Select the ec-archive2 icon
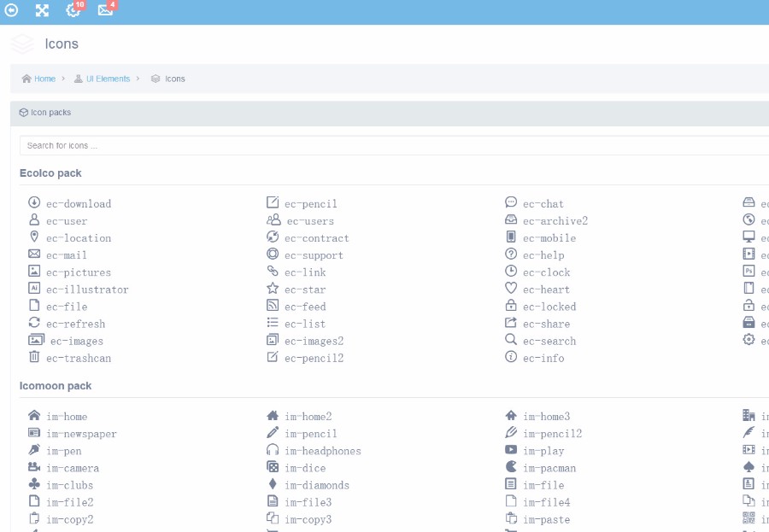Viewport: 769px width, 532px height. coord(511,219)
